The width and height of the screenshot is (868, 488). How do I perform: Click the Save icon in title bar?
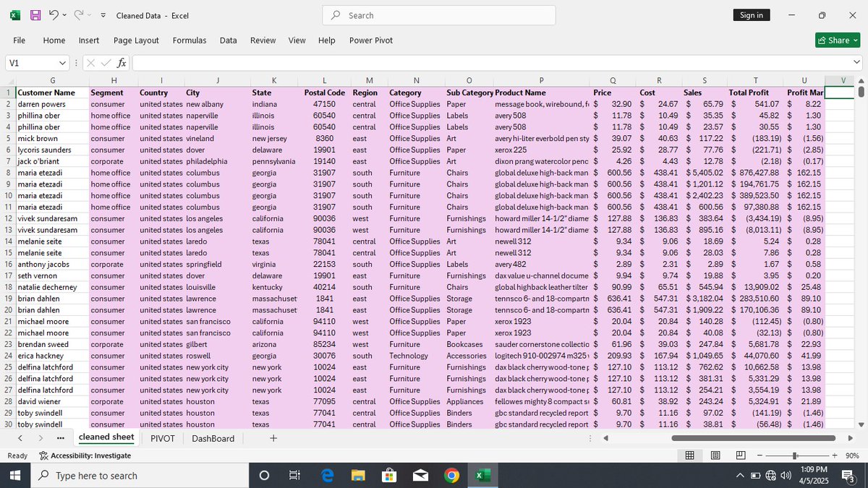click(35, 15)
